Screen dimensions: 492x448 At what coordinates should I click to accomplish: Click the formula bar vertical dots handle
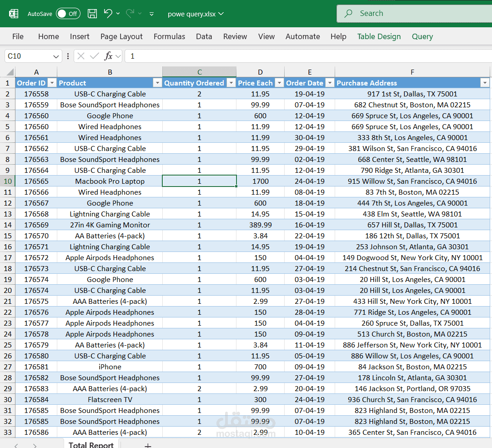coord(68,56)
